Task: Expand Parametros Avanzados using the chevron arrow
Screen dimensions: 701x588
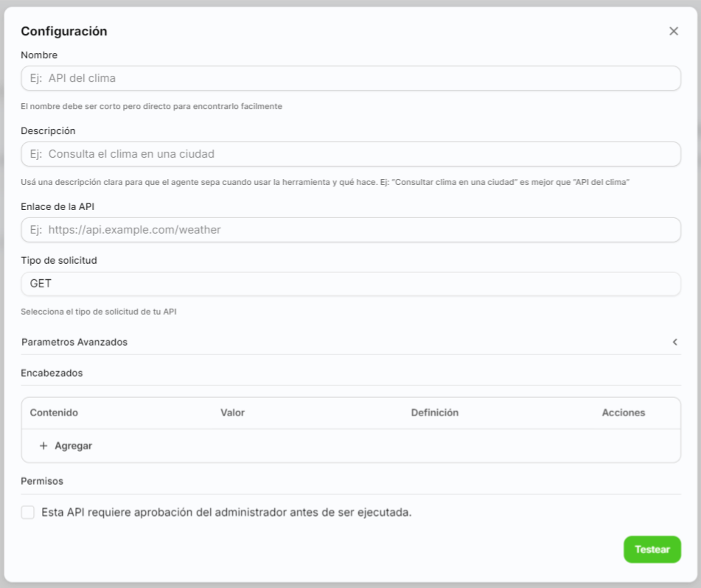Action: pyautogui.click(x=674, y=342)
